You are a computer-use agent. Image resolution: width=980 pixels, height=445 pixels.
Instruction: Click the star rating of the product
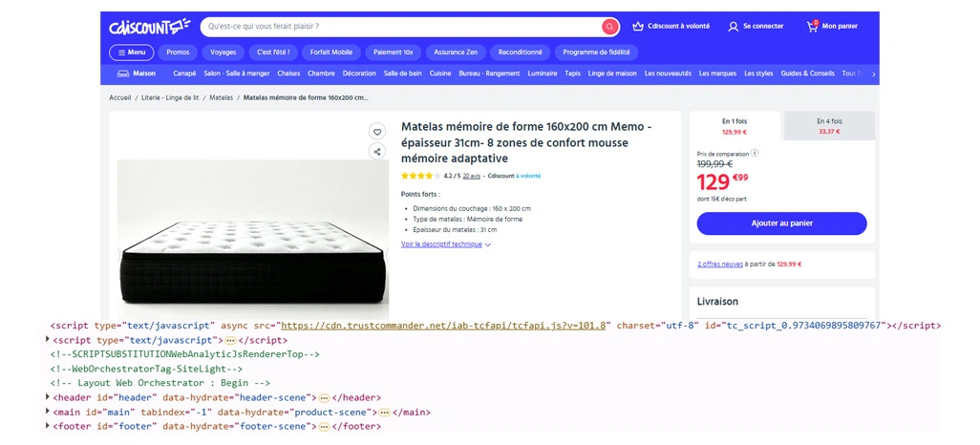(x=420, y=177)
